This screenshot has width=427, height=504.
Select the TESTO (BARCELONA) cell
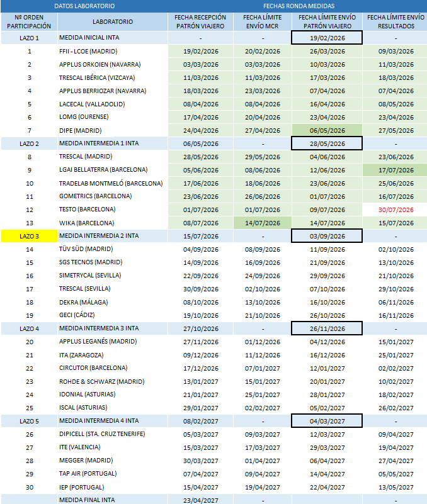(x=113, y=210)
